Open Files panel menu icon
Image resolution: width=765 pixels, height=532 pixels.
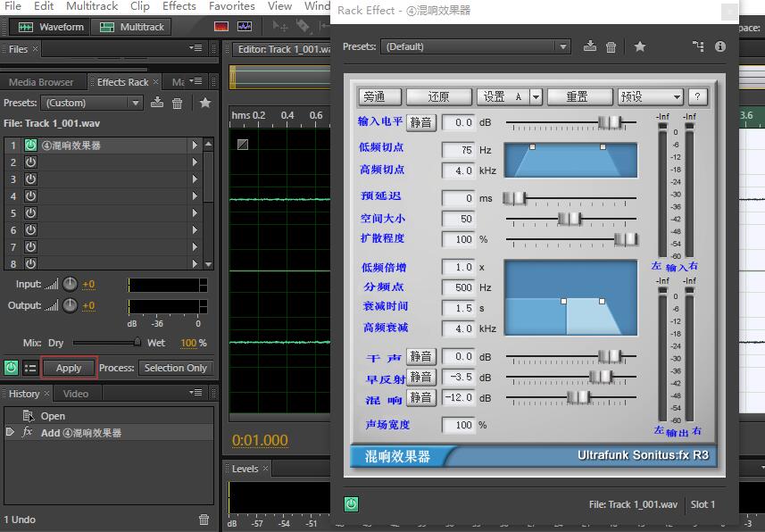click(x=195, y=48)
